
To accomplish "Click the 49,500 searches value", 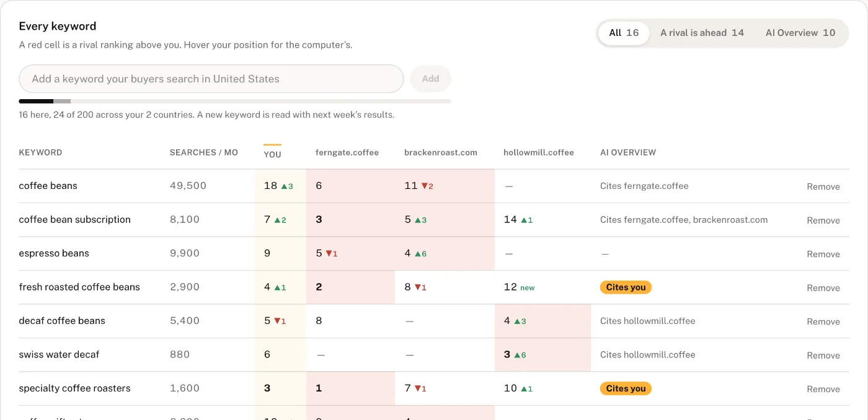I will [x=188, y=186].
